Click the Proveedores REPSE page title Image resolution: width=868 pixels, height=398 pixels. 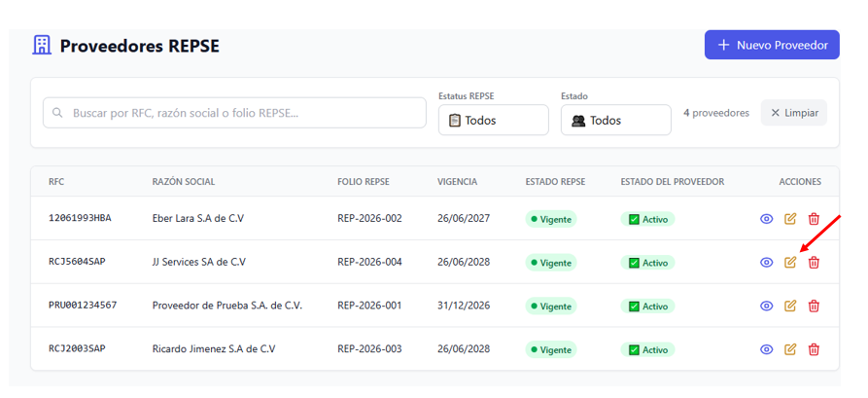click(140, 46)
